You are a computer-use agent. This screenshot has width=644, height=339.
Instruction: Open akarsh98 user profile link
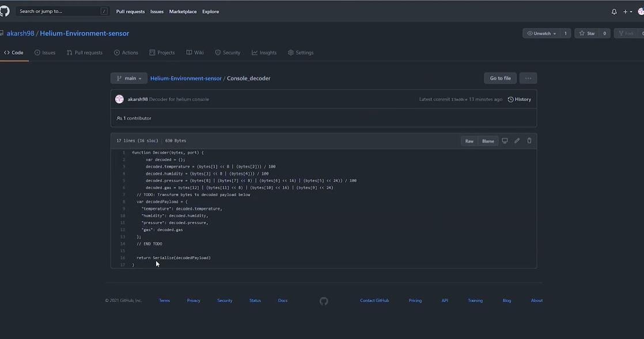[20, 33]
